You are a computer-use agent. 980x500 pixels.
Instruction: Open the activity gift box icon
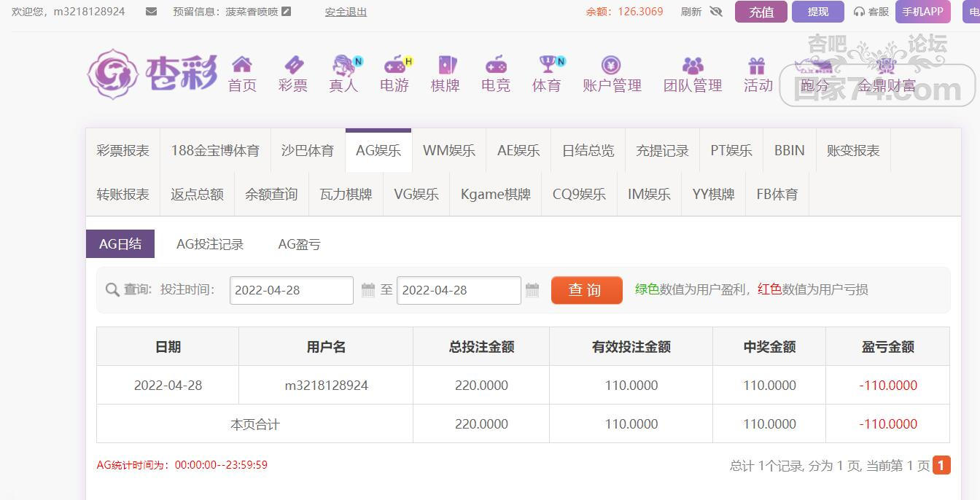pyautogui.click(x=757, y=66)
